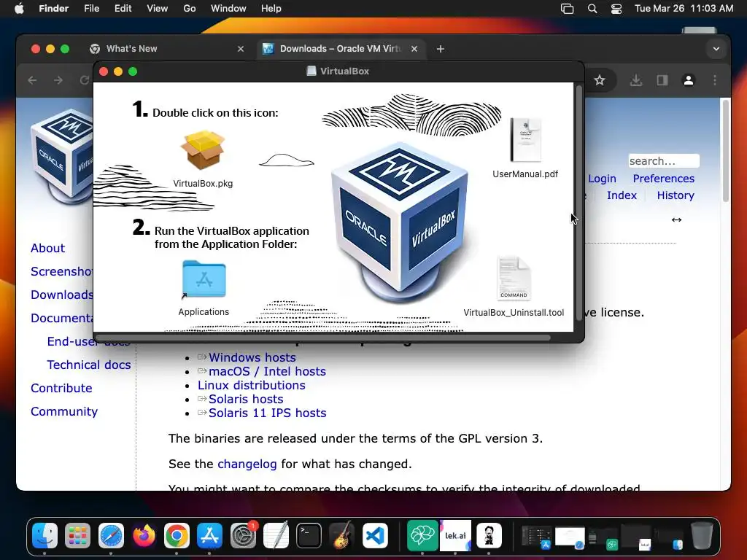Select the VirtualBox_Uninstall.tool file icon

[514, 278]
